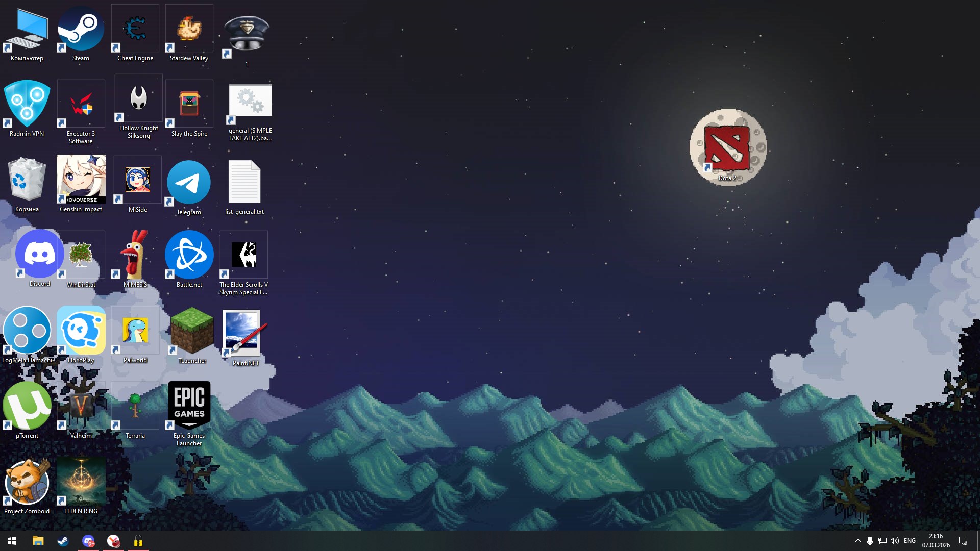Click the ELDEN RING desktop icon
Image resolution: width=980 pixels, height=551 pixels.
[x=81, y=482]
